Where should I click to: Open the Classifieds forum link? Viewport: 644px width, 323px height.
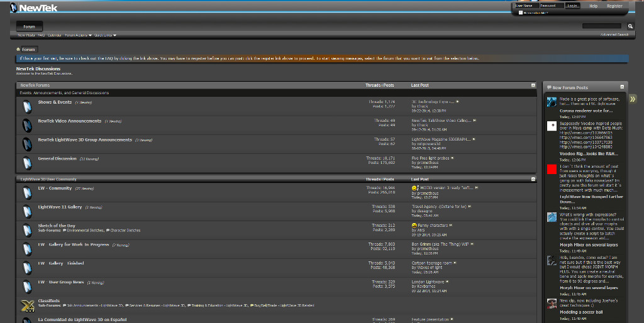pos(49,301)
